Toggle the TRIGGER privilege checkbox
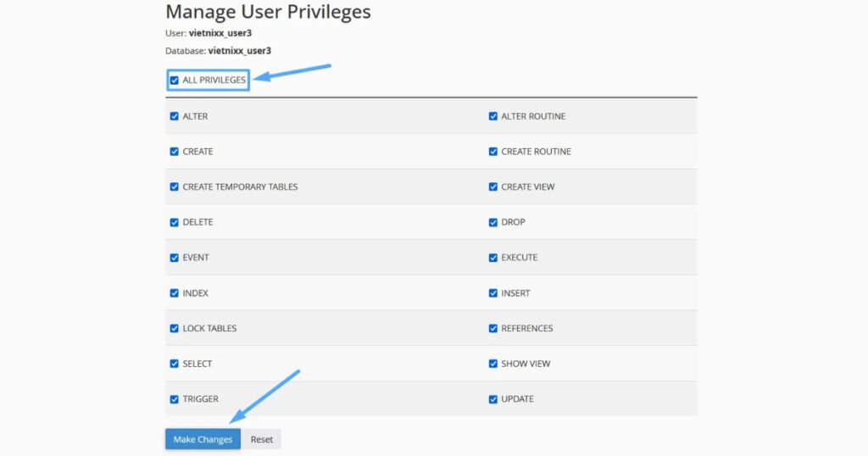868x456 pixels. (175, 399)
